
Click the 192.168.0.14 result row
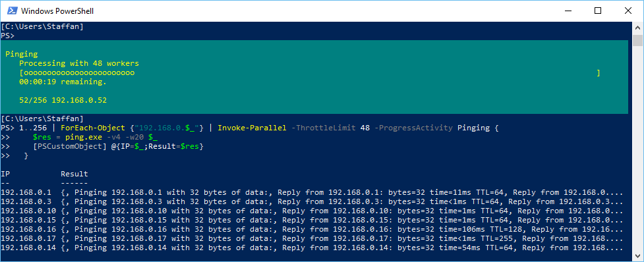point(312,248)
